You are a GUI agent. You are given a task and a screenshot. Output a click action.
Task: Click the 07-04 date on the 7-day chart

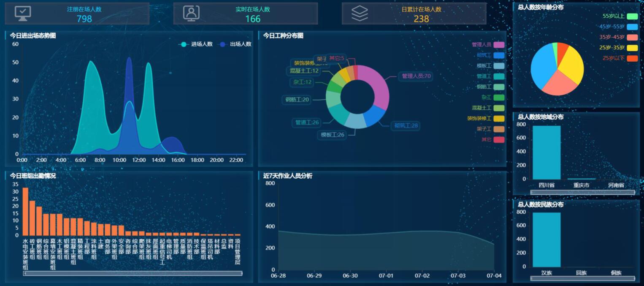point(494,276)
